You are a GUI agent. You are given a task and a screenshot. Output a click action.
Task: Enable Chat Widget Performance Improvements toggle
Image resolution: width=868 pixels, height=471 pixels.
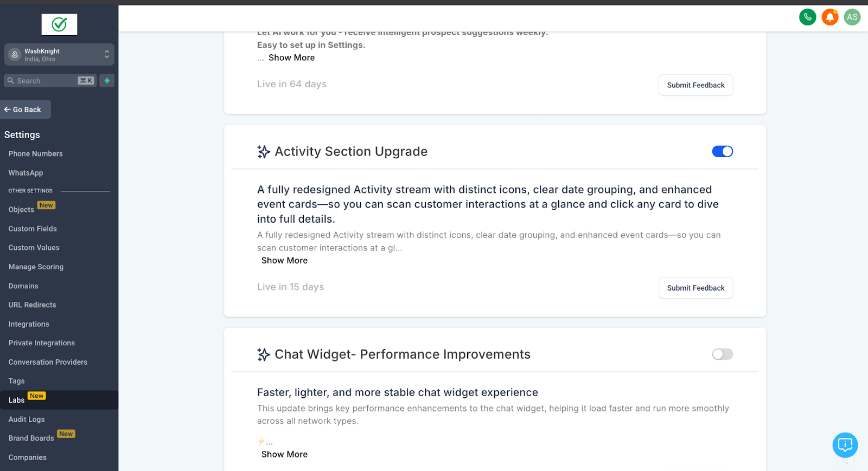coord(722,354)
